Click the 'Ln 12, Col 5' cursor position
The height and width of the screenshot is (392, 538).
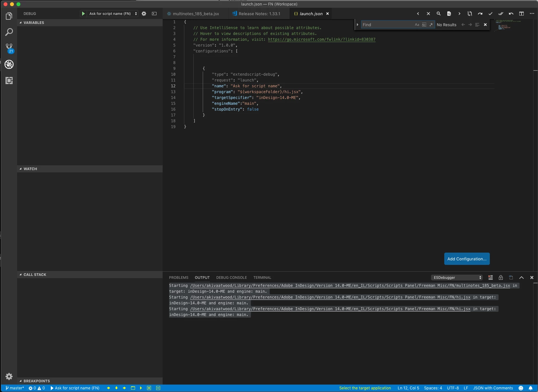(408, 388)
